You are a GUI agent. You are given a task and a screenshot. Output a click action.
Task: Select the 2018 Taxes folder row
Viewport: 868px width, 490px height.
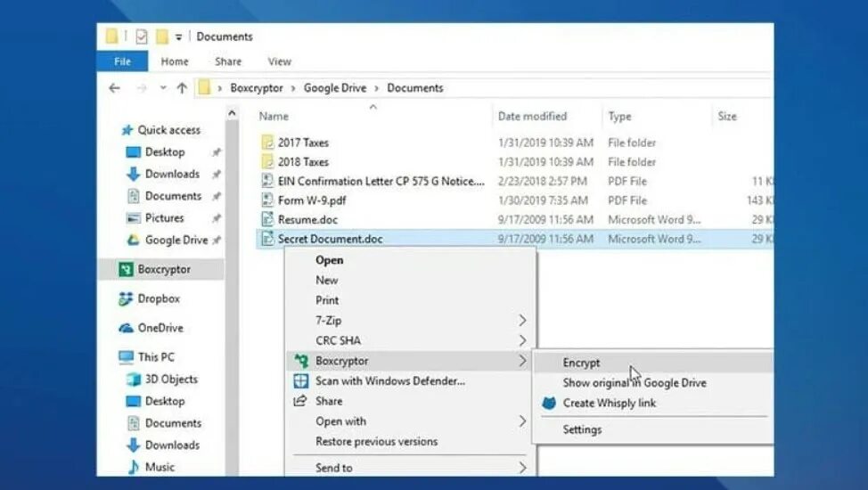coord(514,161)
